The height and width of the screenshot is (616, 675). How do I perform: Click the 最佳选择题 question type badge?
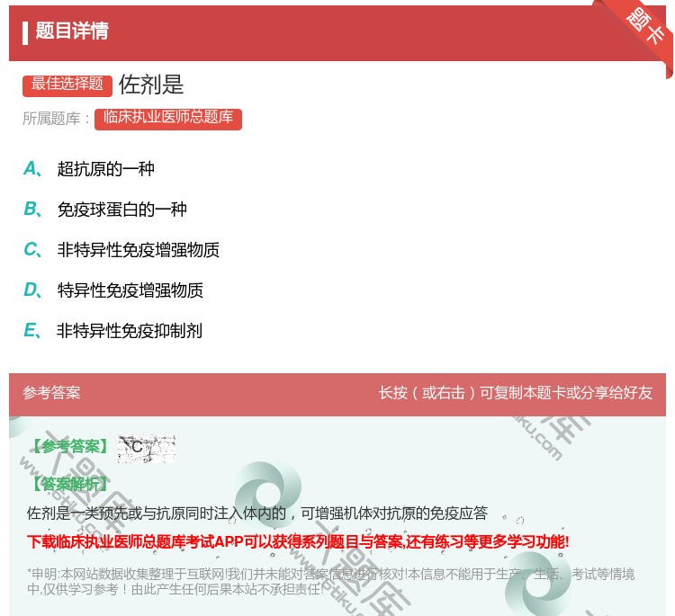click(67, 85)
